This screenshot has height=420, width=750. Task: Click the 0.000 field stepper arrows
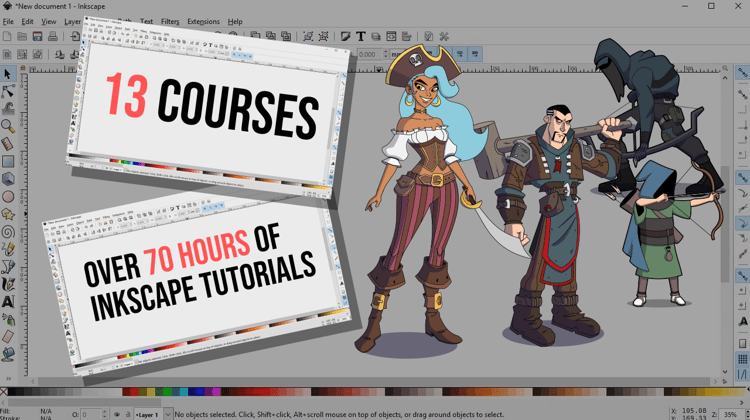click(x=386, y=54)
